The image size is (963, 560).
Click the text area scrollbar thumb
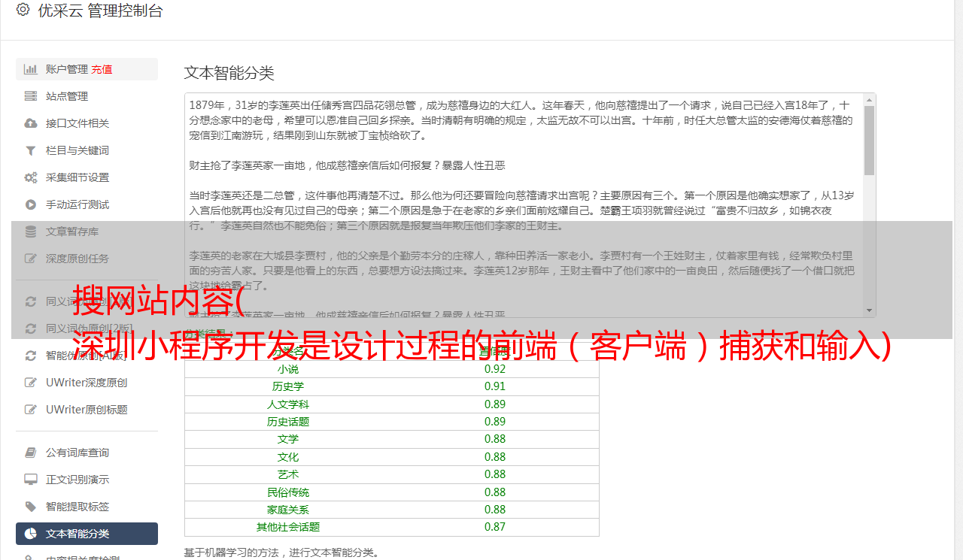coord(869,141)
